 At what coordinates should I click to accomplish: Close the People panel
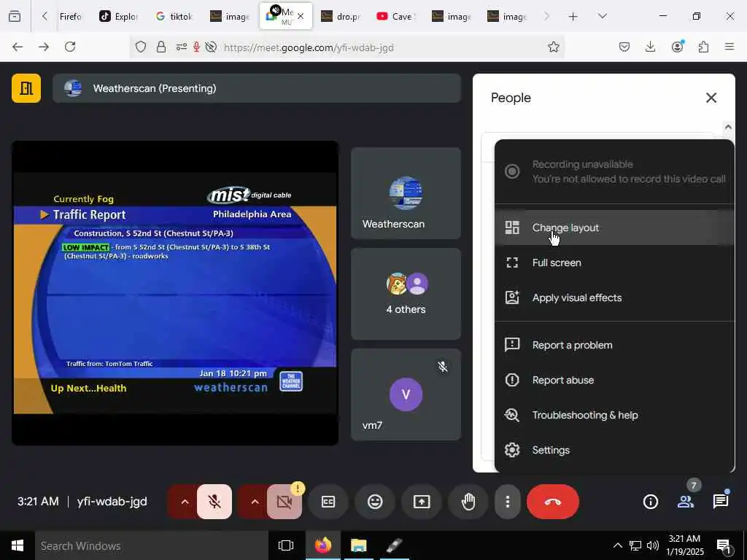pos(711,98)
